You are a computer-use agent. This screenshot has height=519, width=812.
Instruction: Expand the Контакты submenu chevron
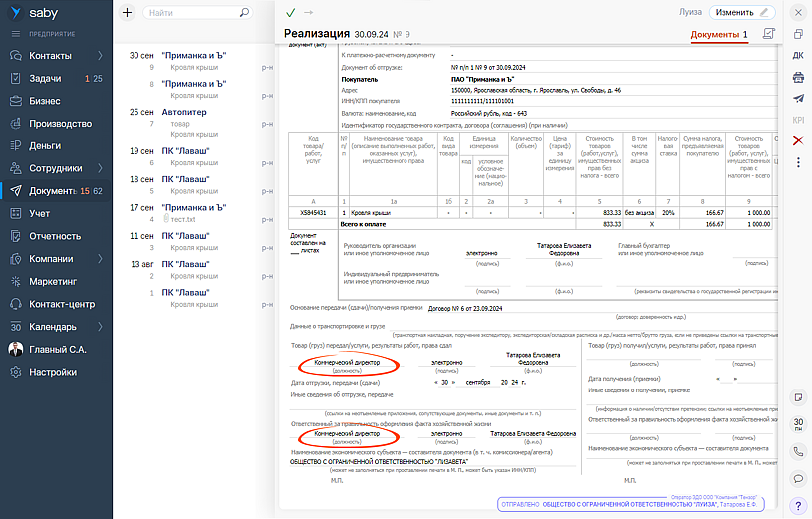[x=100, y=56]
